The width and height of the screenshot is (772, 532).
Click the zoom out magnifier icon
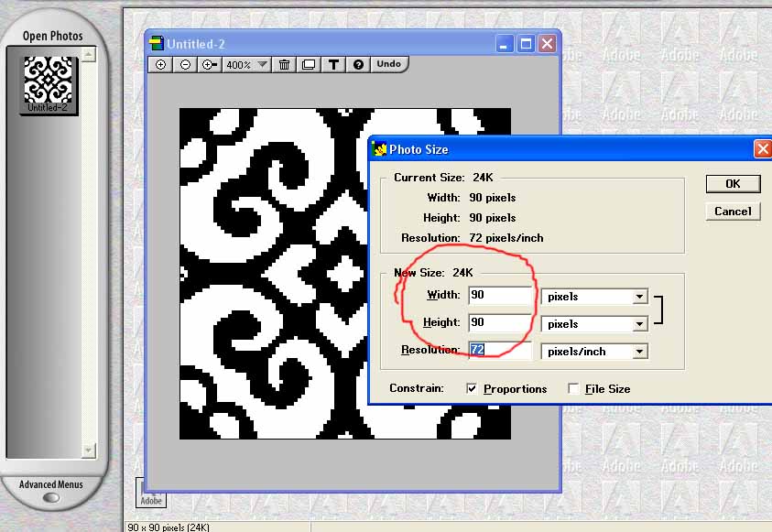pos(185,64)
